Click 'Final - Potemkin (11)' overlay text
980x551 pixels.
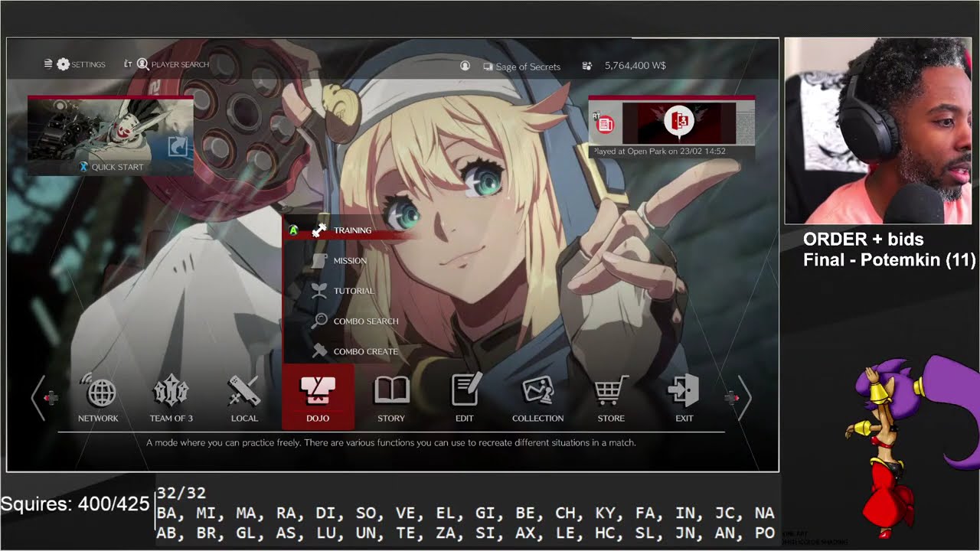(x=890, y=260)
